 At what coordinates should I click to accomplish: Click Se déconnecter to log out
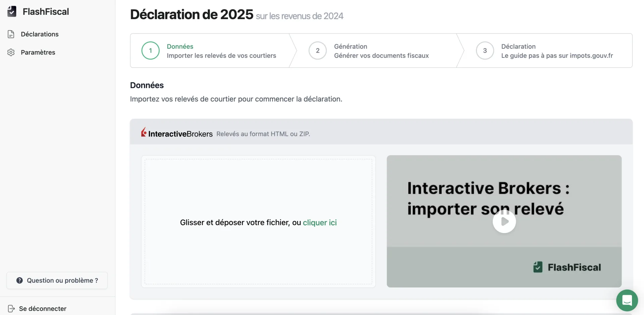click(43, 309)
